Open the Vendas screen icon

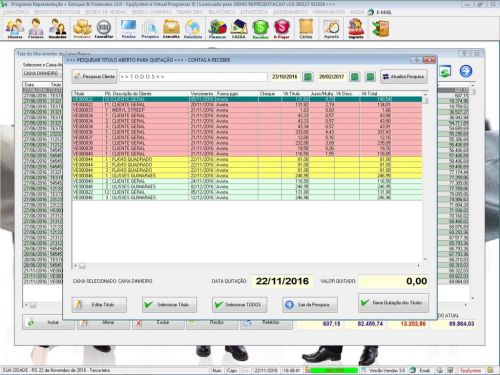(128, 28)
